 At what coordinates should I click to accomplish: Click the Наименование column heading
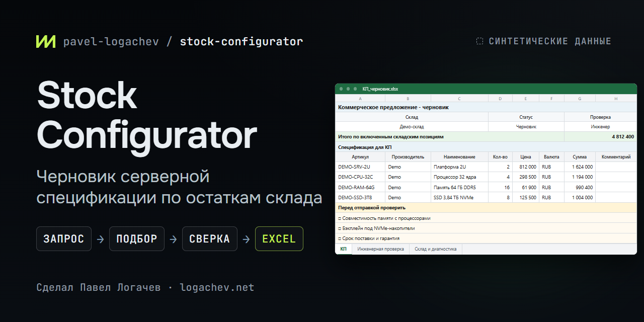pos(459,157)
